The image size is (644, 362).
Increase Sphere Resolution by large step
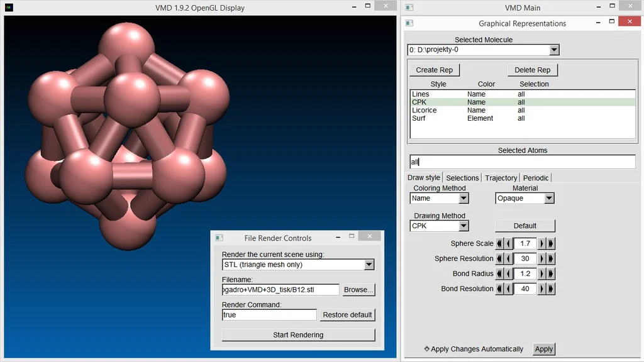coord(551,258)
